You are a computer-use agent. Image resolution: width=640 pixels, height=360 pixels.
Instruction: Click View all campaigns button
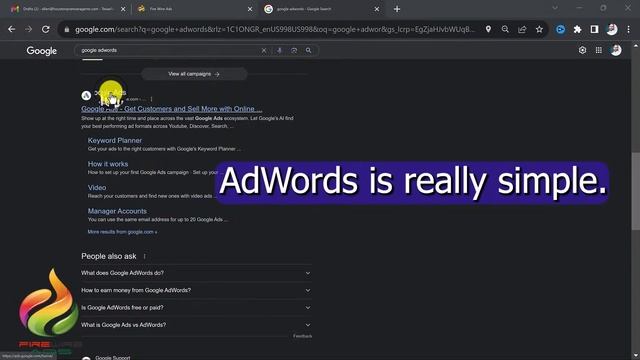click(x=194, y=74)
